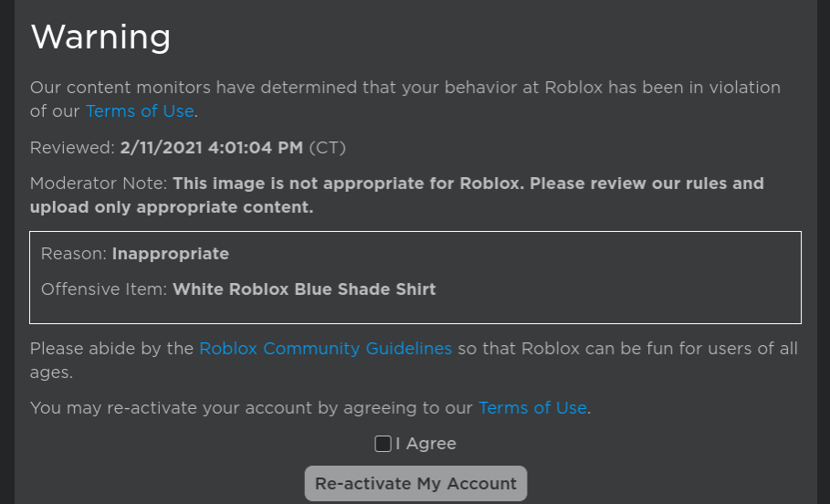Open the Roblox Community Guidelines link

point(325,349)
